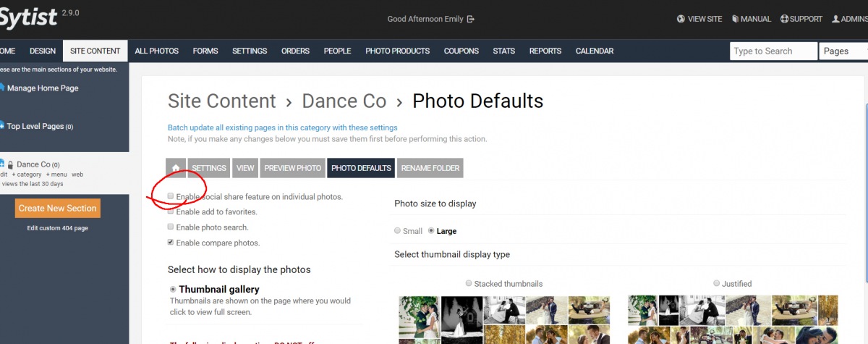
Task: Uncheck Enable compare photos
Action: [x=171, y=243]
